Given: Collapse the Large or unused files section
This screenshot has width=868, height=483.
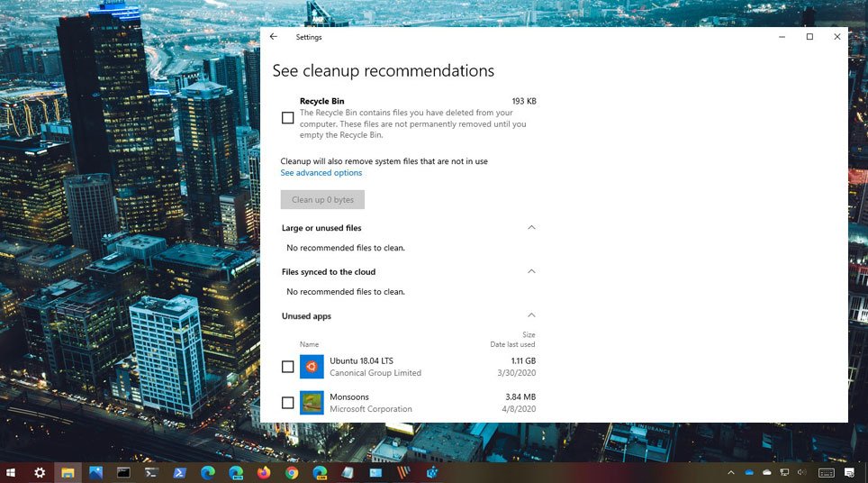Looking at the screenshot, I should (x=531, y=228).
